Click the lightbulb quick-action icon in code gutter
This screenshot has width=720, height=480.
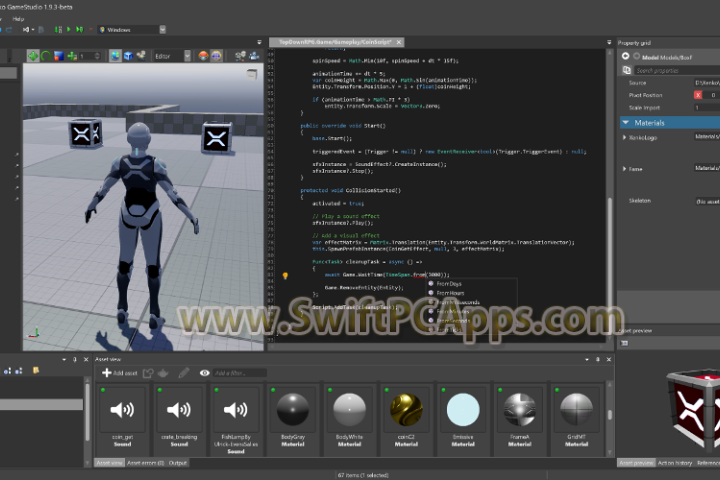(x=285, y=276)
